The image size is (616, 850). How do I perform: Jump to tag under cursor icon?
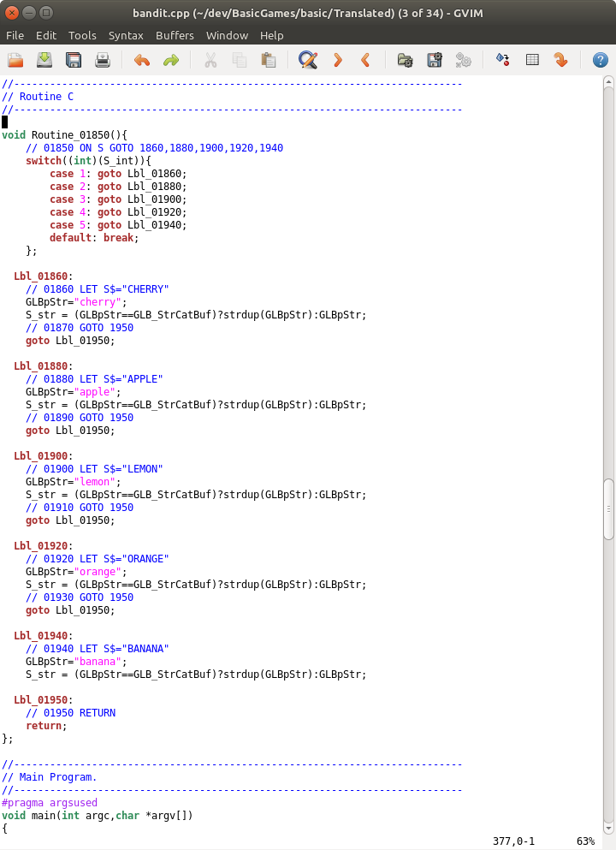point(560,60)
